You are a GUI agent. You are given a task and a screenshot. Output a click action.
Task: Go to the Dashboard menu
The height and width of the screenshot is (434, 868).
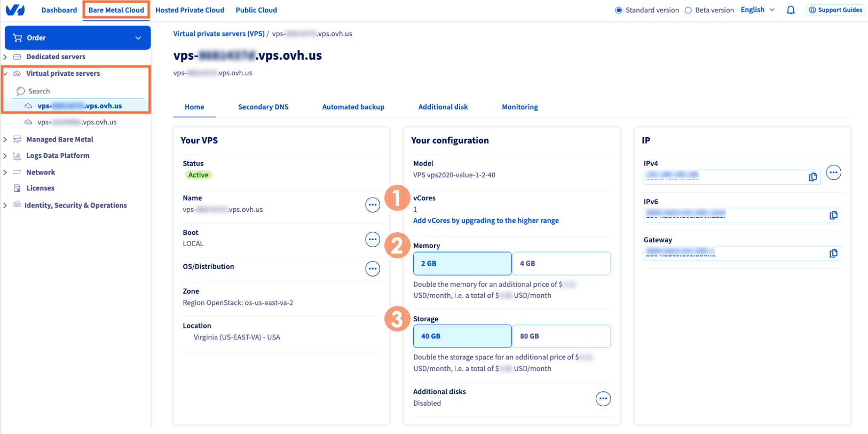59,10
